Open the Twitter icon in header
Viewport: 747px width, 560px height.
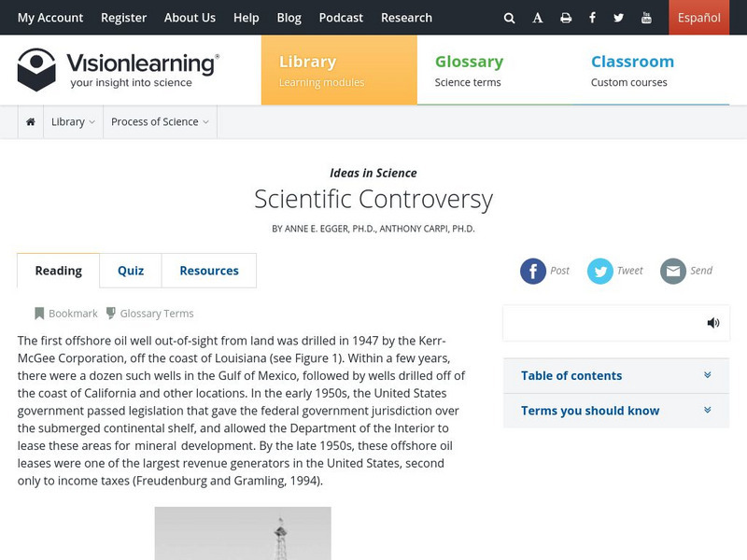point(619,18)
